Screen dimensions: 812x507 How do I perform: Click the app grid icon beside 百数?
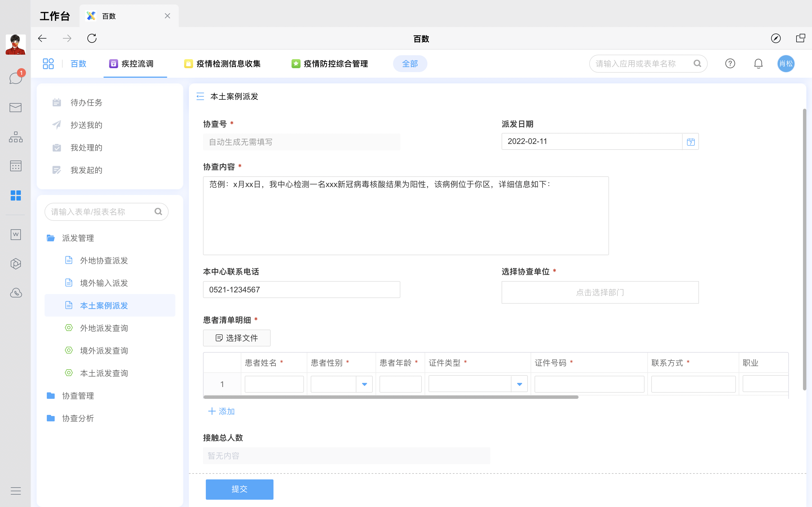pyautogui.click(x=48, y=64)
